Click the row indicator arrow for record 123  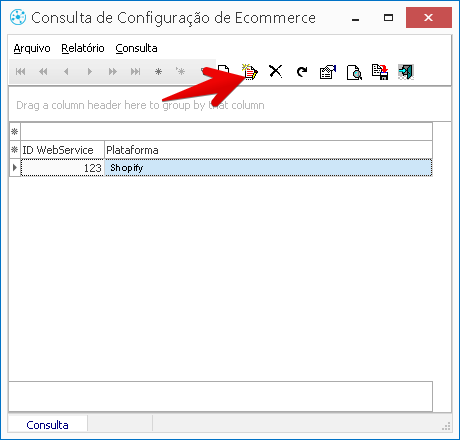(15, 167)
